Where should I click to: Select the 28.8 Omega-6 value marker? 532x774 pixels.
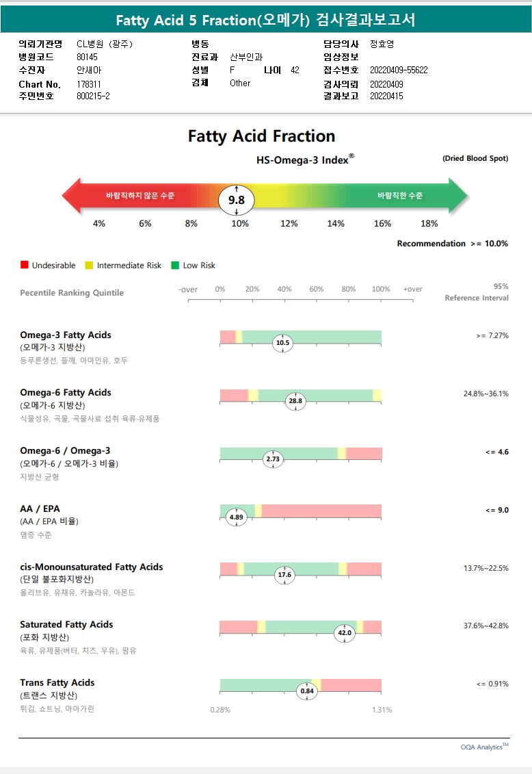[295, 401]
